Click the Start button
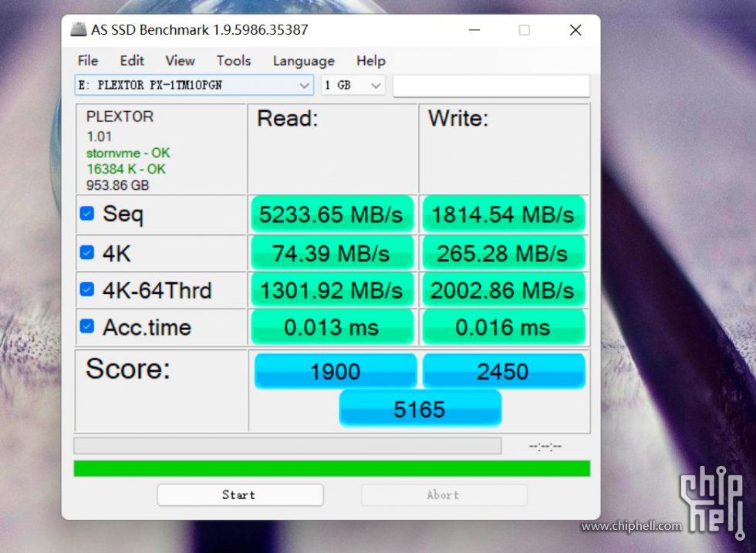 pyautogui.click(x=240, y=494)
